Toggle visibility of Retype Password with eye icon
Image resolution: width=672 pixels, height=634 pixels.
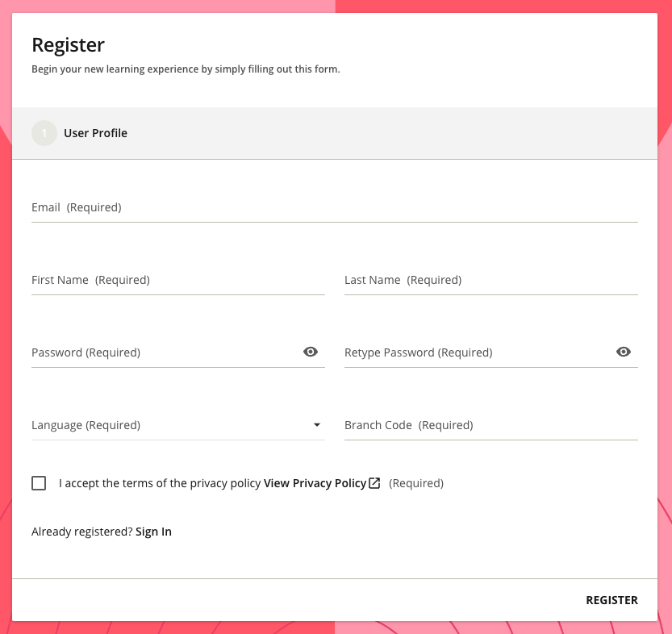[x=623, y=352]
